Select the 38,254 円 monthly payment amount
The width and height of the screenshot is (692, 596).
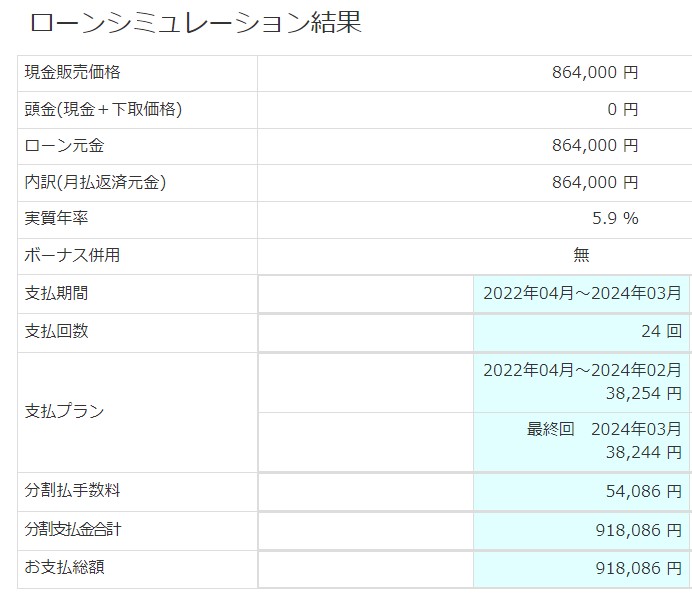(x=644, y=392)
